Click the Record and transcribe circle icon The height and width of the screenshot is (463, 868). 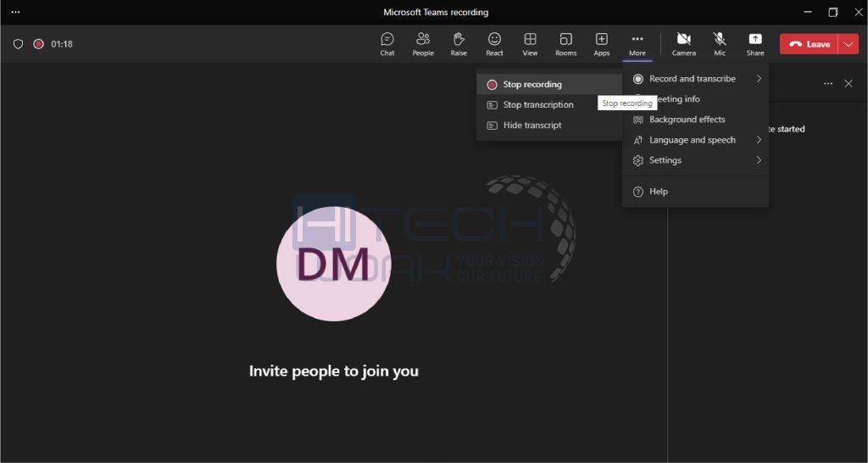[638, 79]
